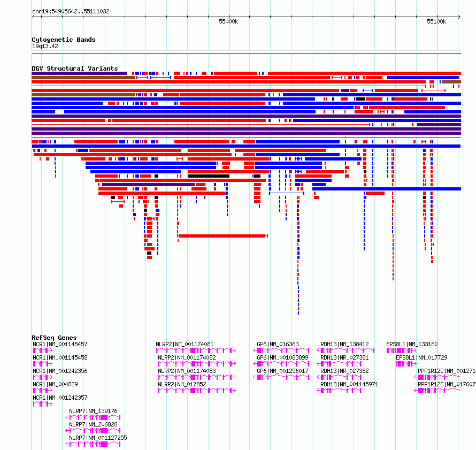Click isolated long red variant bar with end caps

(x=222, y=236)
